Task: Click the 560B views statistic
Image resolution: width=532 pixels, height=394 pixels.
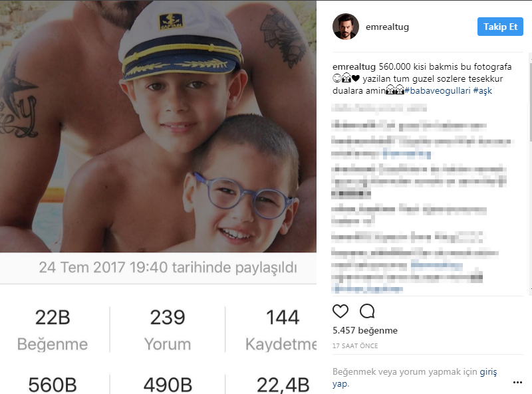Action: (53, 385)
